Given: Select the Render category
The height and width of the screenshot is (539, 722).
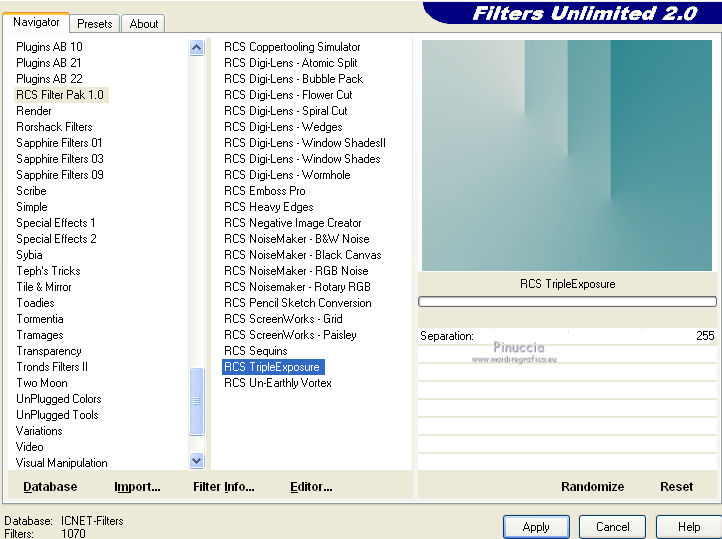Looking at the screenshot, I should (x=34, y=111).
